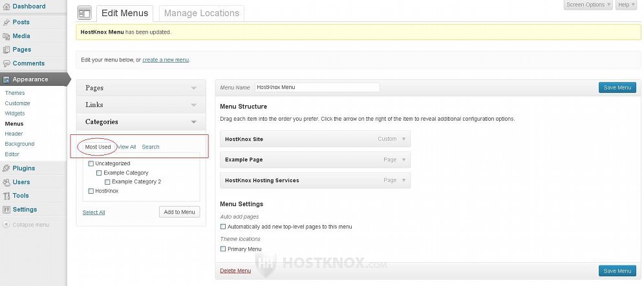The width and height of the screenshot is (644, 286).
Task: Click the top Save Menu button
Action: (x=617, y=87)
